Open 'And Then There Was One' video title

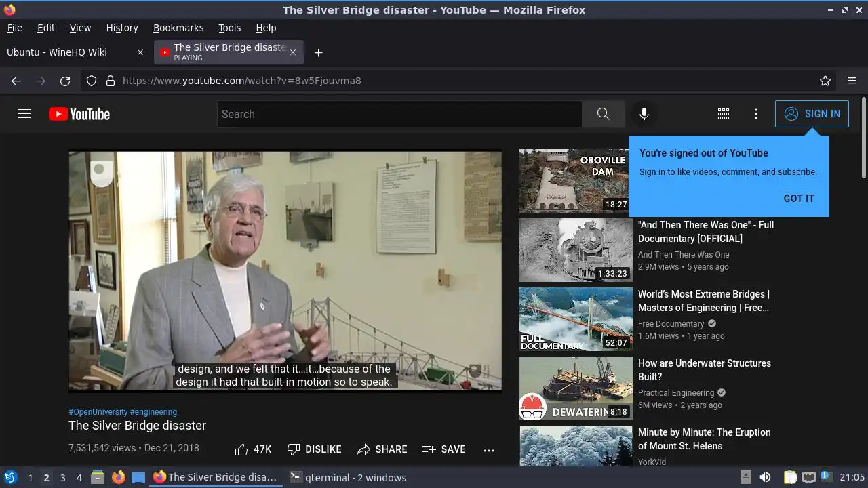[706, 232]
